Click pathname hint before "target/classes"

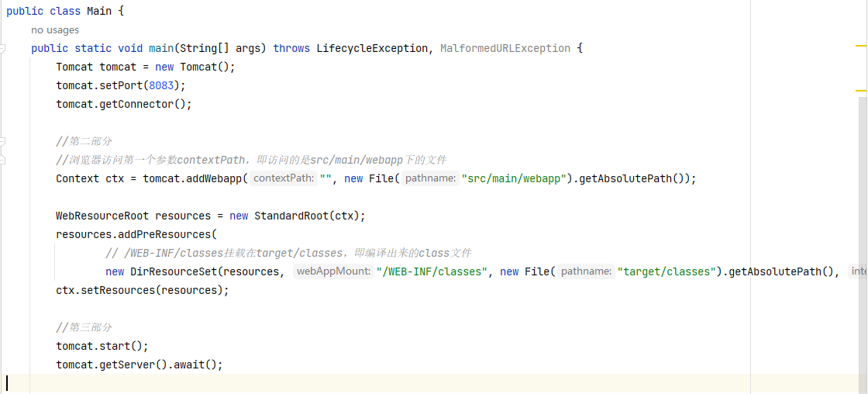586,271
